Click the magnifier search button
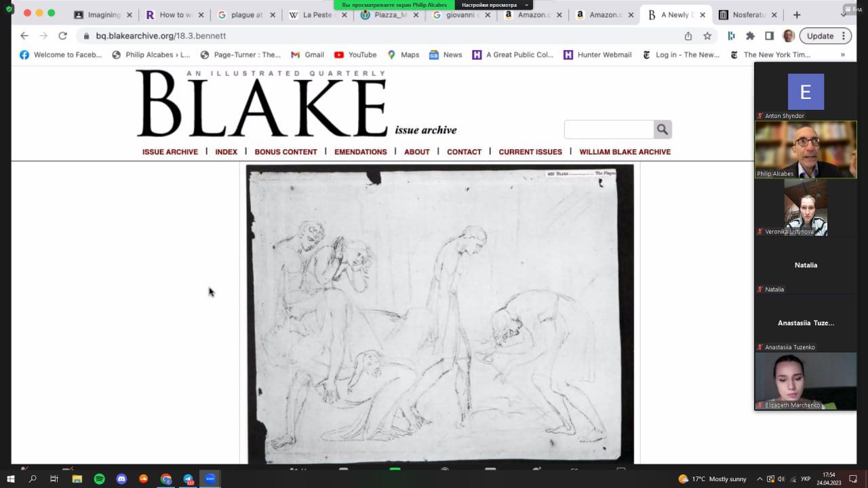 (x=663, y=129)
